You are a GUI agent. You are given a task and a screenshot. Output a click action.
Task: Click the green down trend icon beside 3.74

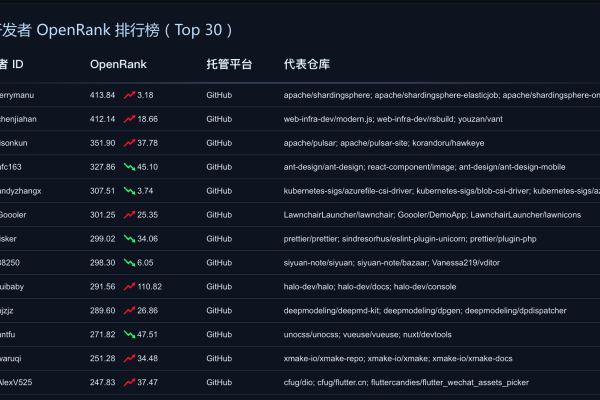tap(129, 191)
